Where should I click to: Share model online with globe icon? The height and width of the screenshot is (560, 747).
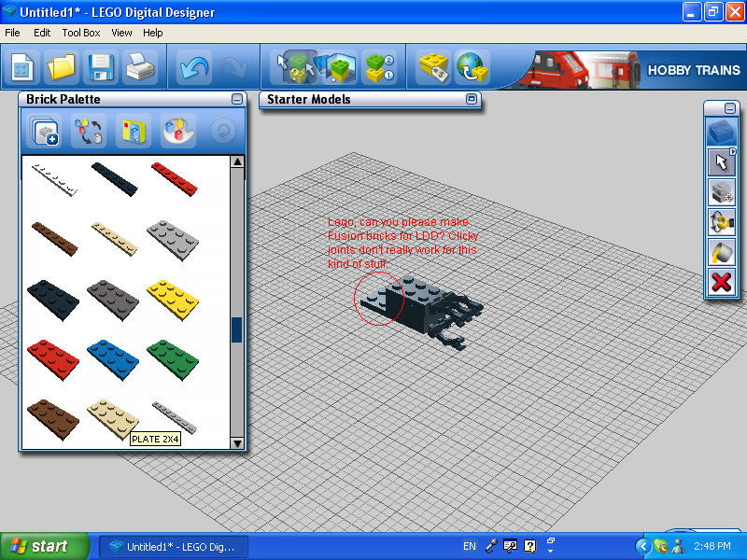click(x=472, y=67)
